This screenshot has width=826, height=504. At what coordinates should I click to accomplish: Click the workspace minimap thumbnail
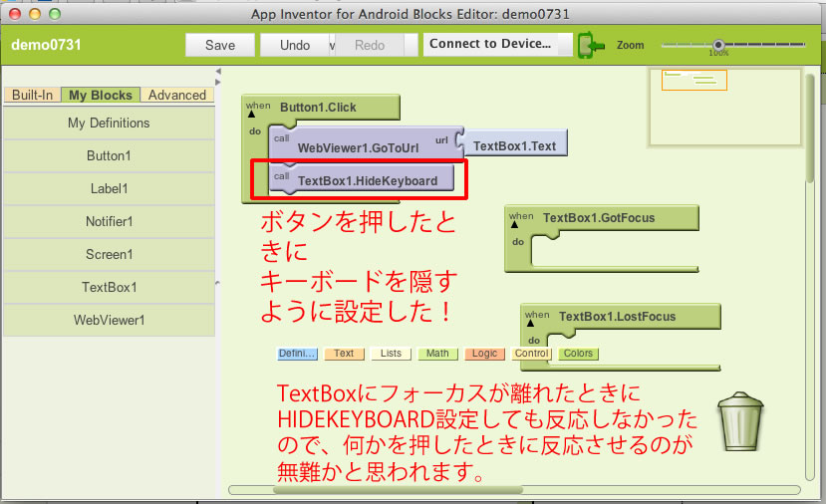coord(726,107)
